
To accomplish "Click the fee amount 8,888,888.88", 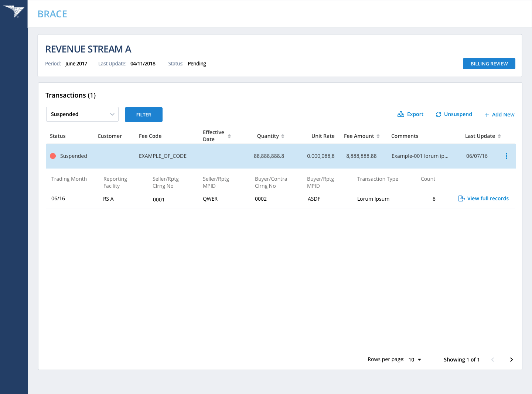I will (361, 156).
